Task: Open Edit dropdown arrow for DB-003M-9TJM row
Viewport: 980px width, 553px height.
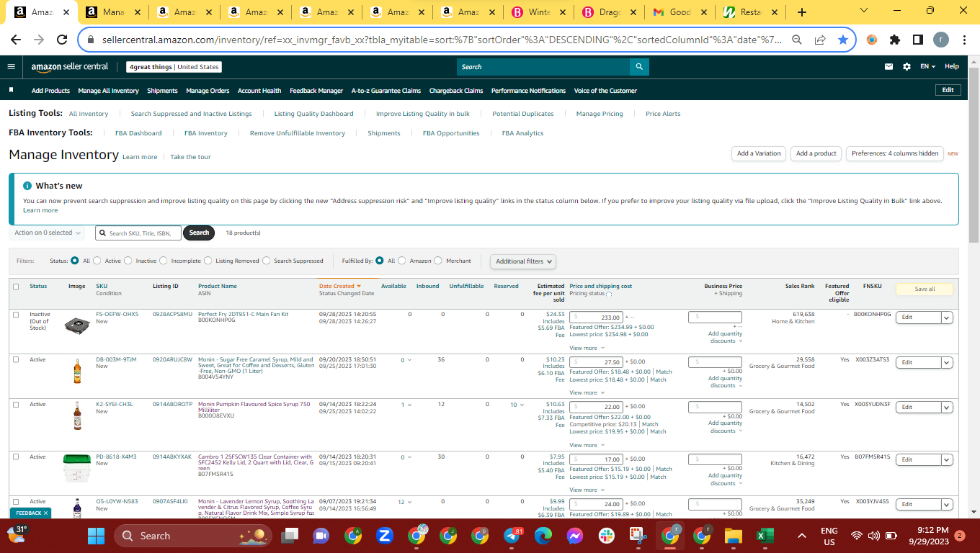Action: click(947, 362)
